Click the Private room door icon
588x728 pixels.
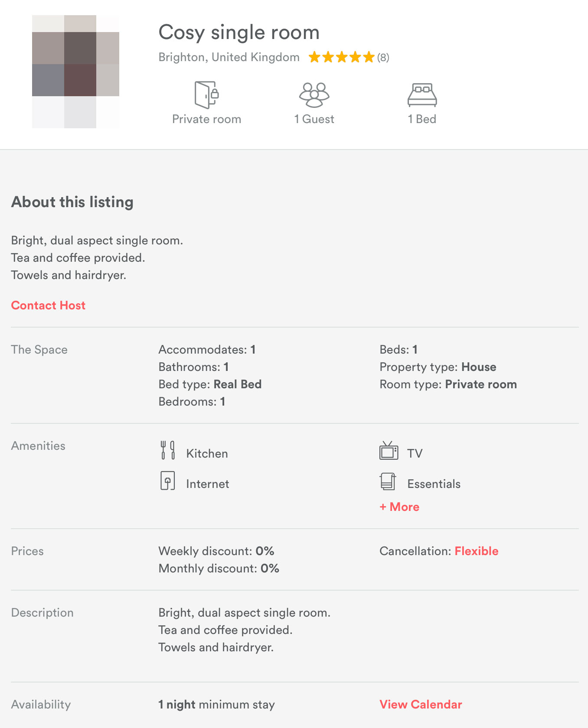tap(206, 94)
